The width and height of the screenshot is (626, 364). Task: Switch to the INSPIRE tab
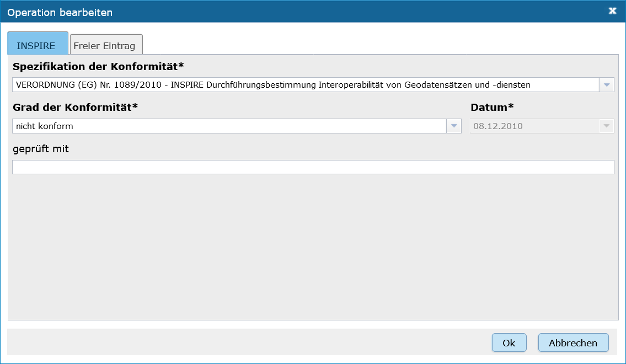click(x=38, y=44)
